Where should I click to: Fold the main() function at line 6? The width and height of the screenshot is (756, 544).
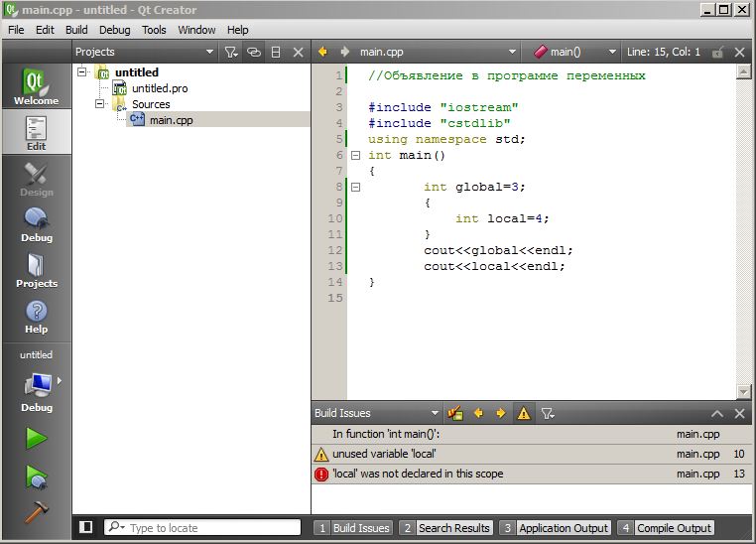pos(355,155)
